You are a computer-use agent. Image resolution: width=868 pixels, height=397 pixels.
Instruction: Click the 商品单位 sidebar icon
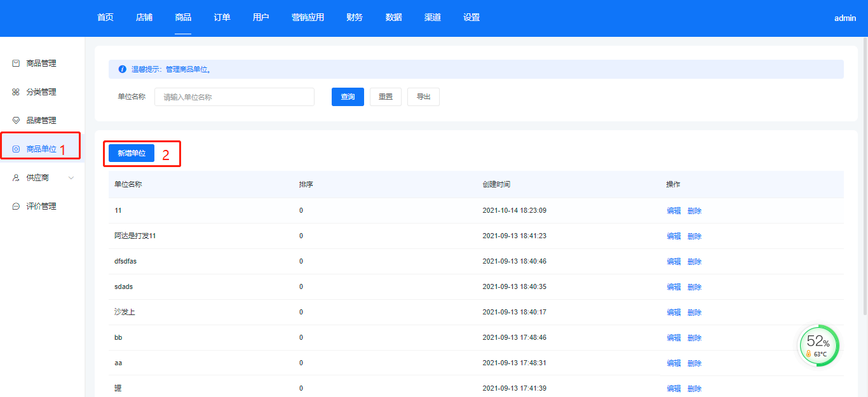(16, 149)
